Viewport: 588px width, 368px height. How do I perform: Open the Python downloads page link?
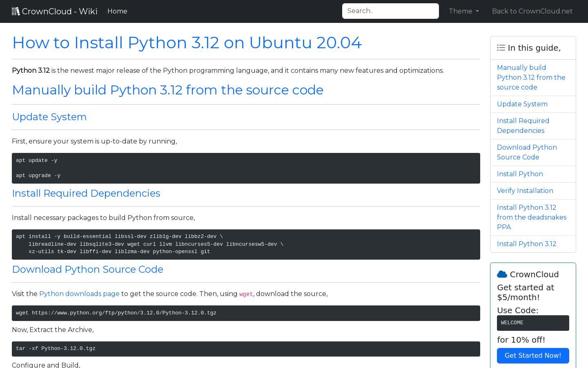(79, 294)
